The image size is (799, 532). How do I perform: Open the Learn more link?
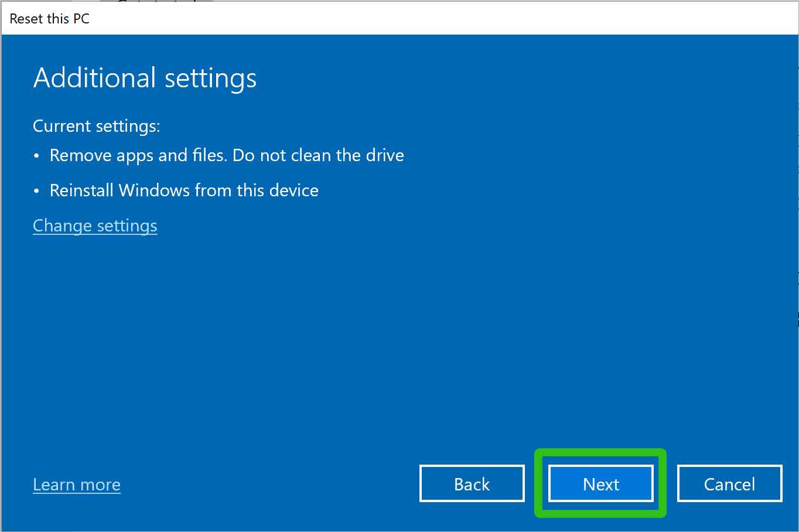(77, 485)
